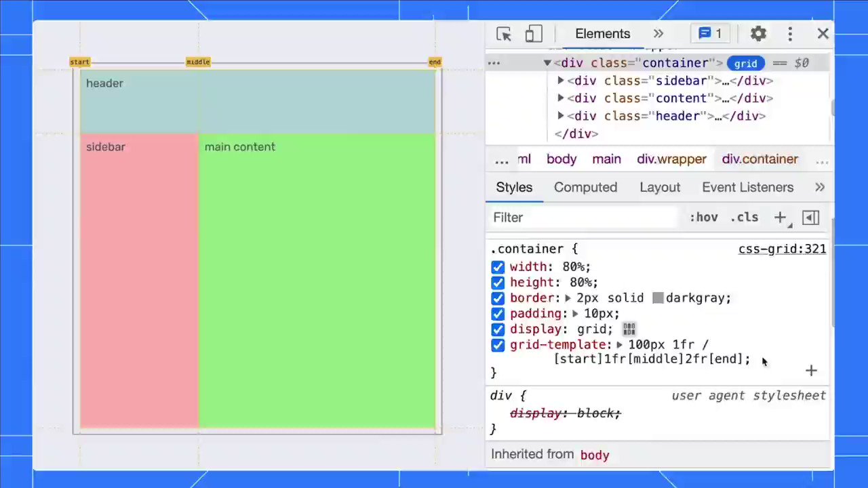Toggle the .cls element classes button

[x=744, y=218]
